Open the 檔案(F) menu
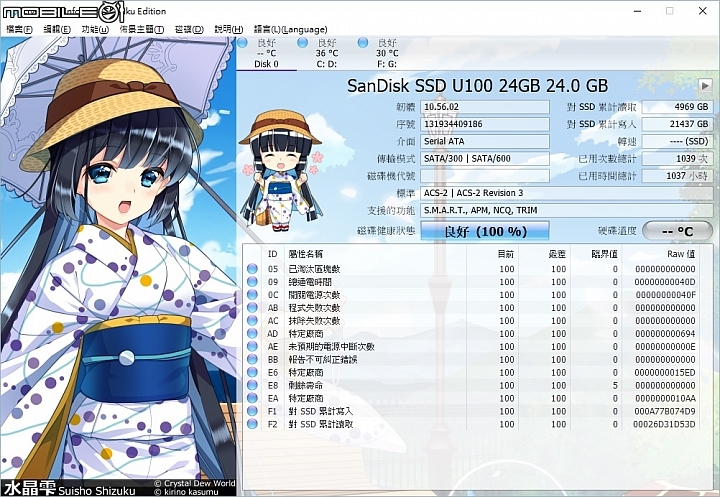This screenshot has width=720, height=497. pos(19,29)
